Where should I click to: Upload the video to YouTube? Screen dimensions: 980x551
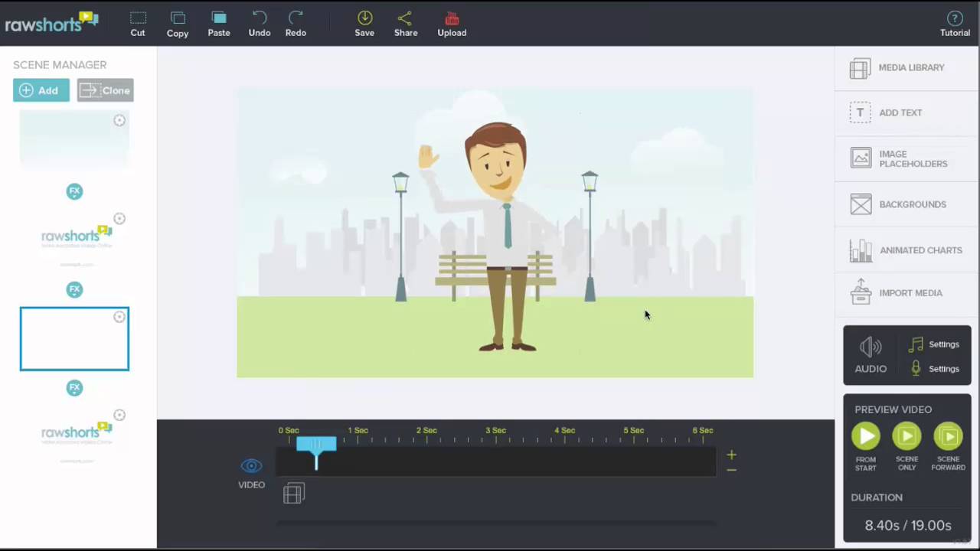click(452, 24)
